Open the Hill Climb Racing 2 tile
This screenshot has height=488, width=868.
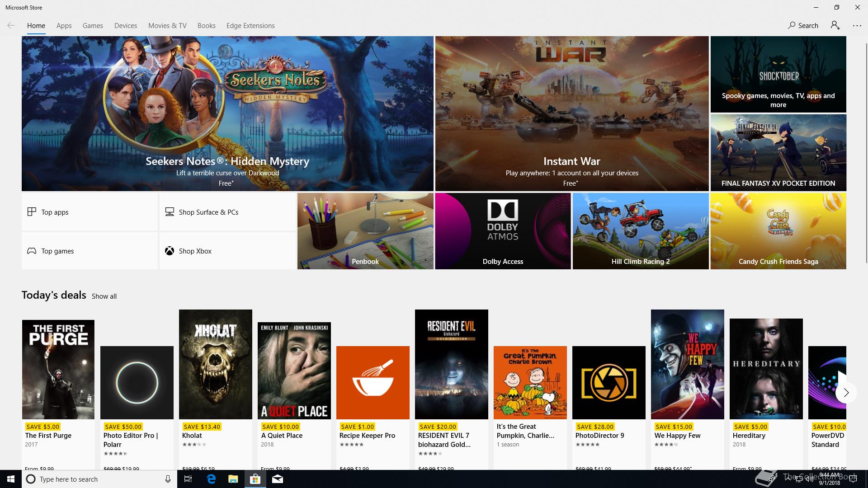click(641, 231)
